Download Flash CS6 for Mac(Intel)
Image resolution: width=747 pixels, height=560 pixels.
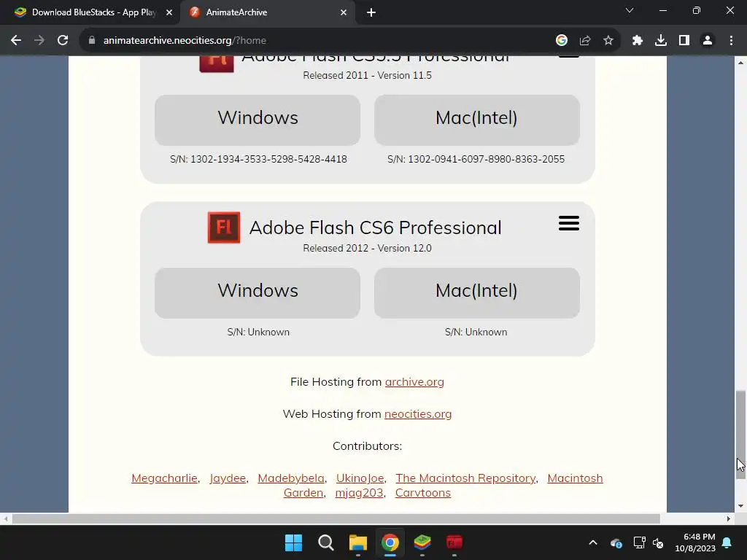[x=477, y=293]
